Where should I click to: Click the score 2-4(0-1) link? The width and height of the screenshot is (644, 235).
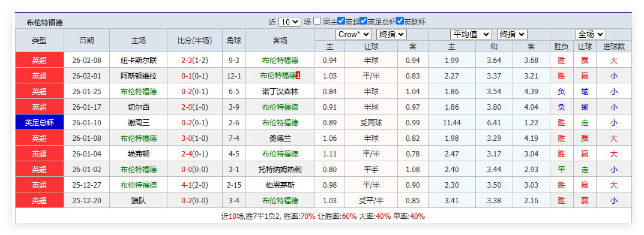(194, 154)
